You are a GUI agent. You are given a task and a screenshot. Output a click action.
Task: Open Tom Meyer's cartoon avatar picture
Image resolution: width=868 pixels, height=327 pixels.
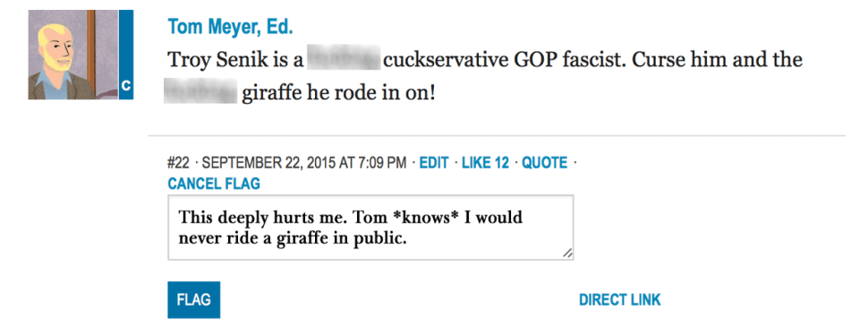pyautogui.click(x=73, y=55)
